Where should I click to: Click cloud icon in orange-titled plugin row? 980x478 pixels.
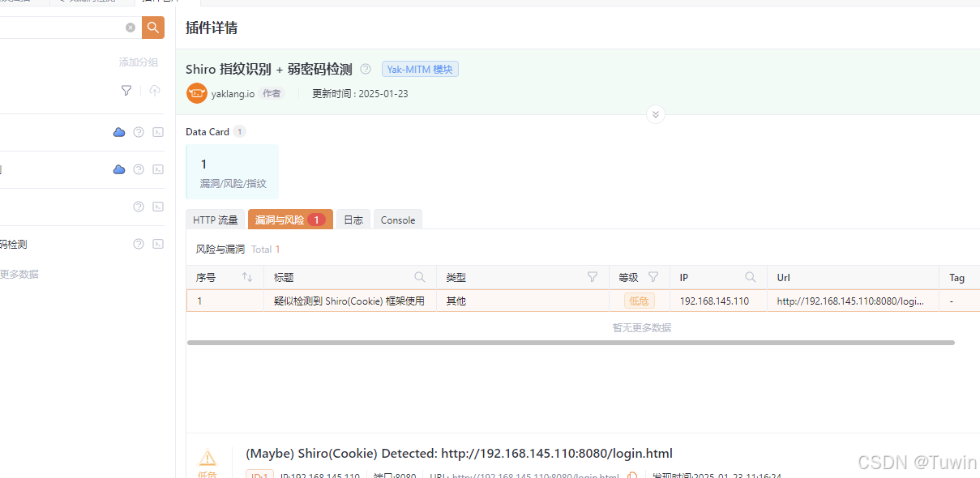[119, 169]
